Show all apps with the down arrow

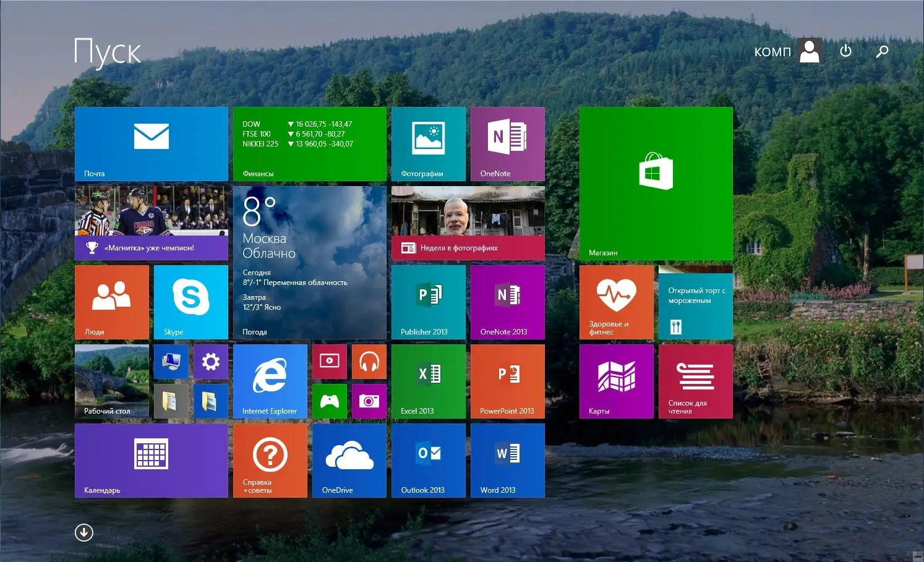84,532
